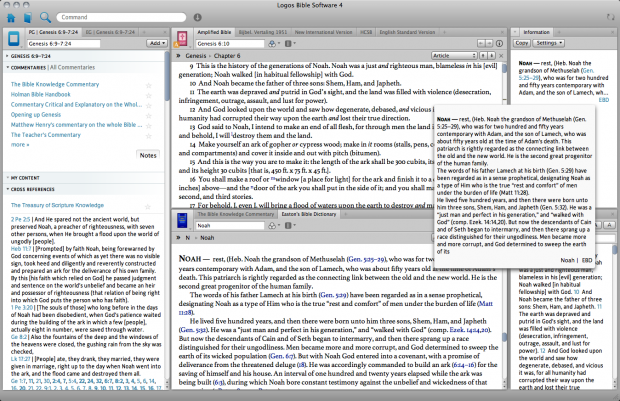Click the Amplified Bible resource cover icon
The width and height of the screenshot is (620, 401).
pyautogui.click(x=182, y=39)
